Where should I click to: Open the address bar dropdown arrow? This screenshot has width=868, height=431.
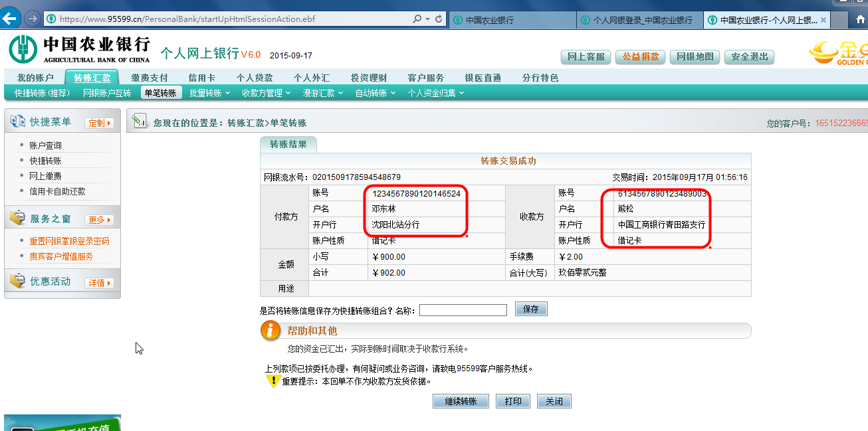[x=428, y=19]
